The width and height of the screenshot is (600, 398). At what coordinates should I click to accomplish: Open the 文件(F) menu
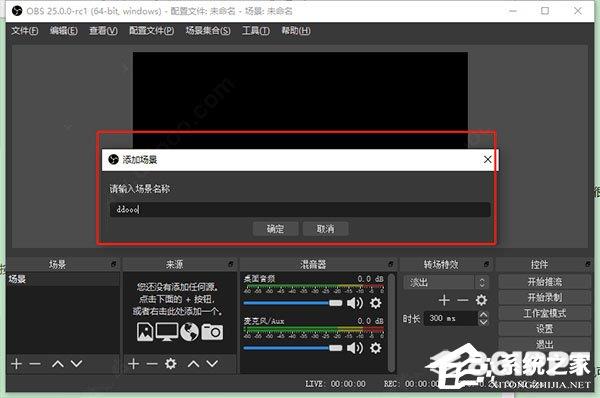(x=24, y=31)
